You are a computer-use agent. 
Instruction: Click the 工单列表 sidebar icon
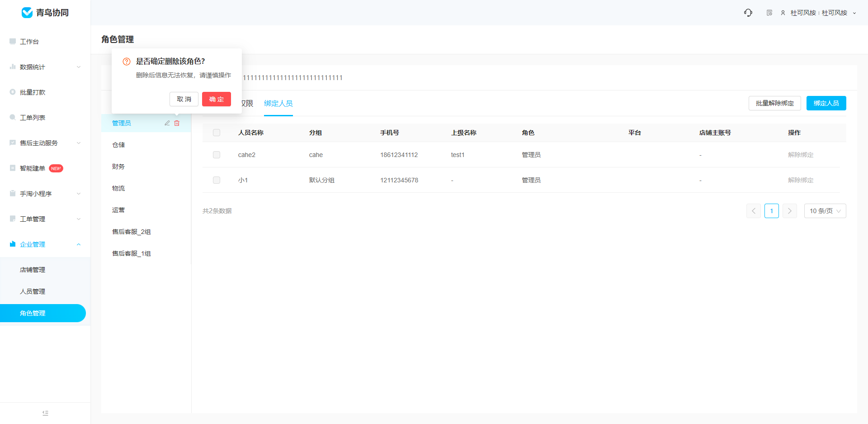(13, 117)
